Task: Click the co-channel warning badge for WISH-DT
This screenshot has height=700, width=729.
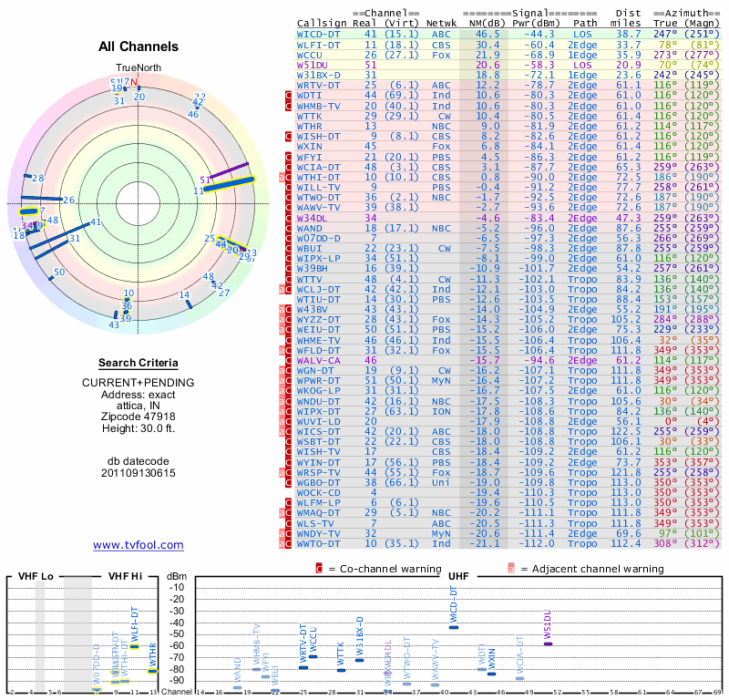Action: [x=288, y=137]
